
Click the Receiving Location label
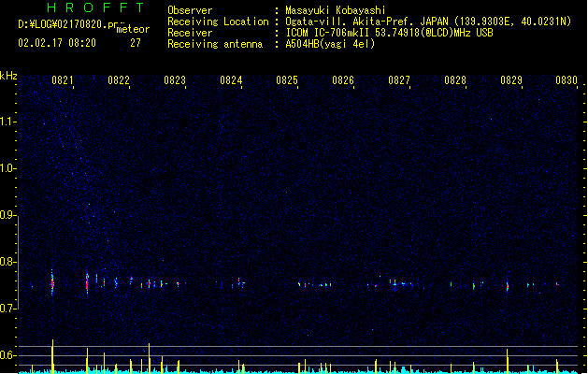[x=218, y=22]
